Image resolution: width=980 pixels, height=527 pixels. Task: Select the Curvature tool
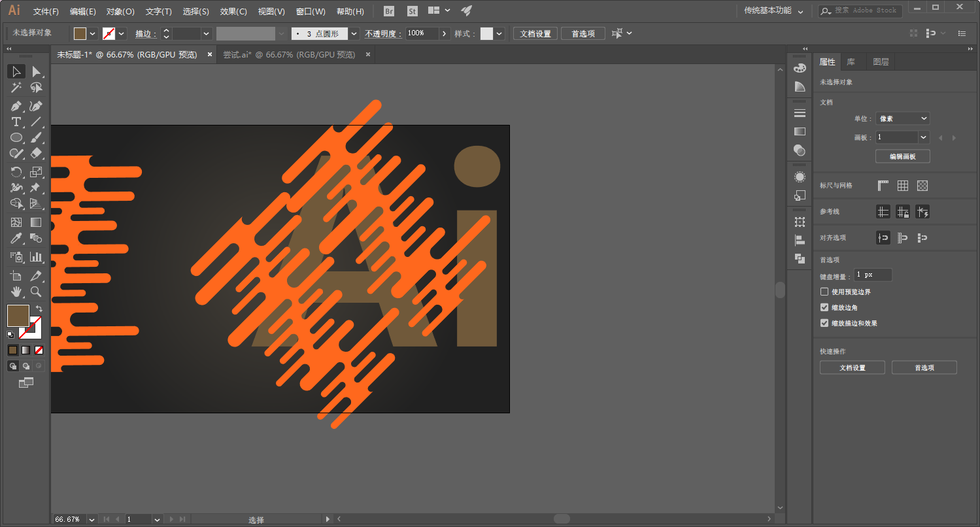(36, 106)
